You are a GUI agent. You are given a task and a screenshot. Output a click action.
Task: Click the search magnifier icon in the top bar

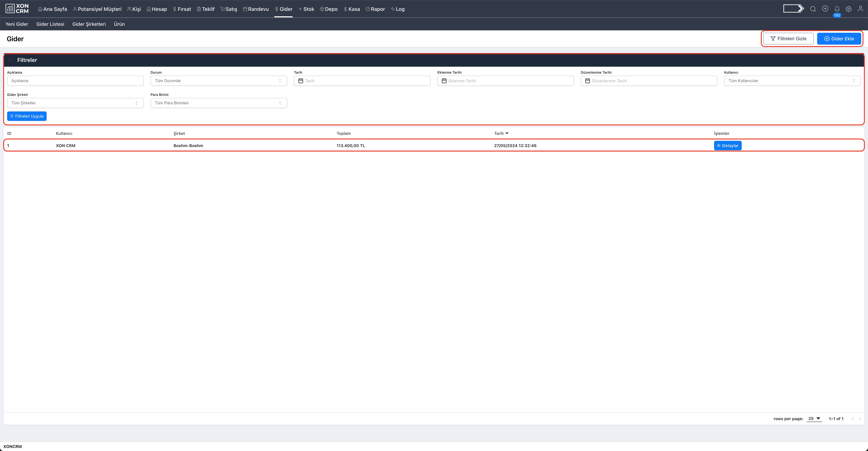click(x=813, y=9)
